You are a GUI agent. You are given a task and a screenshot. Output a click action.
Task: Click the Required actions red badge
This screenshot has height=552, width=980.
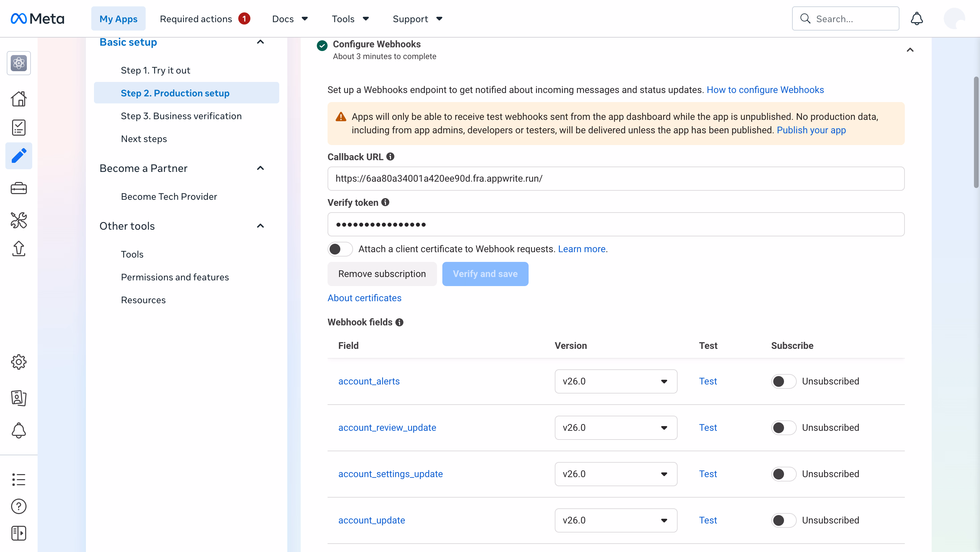pos(244,19)
